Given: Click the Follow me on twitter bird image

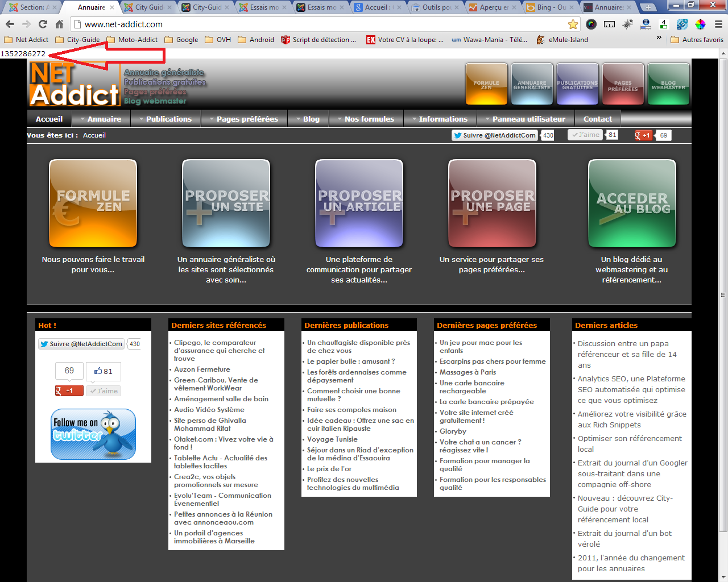Looking at the screenshot, I should tap(93, 434).
